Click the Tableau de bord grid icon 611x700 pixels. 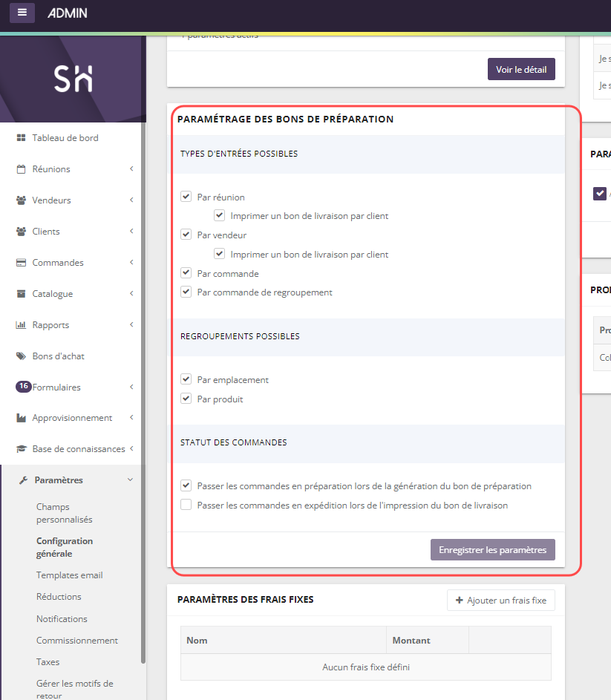(x=21, y=138)
